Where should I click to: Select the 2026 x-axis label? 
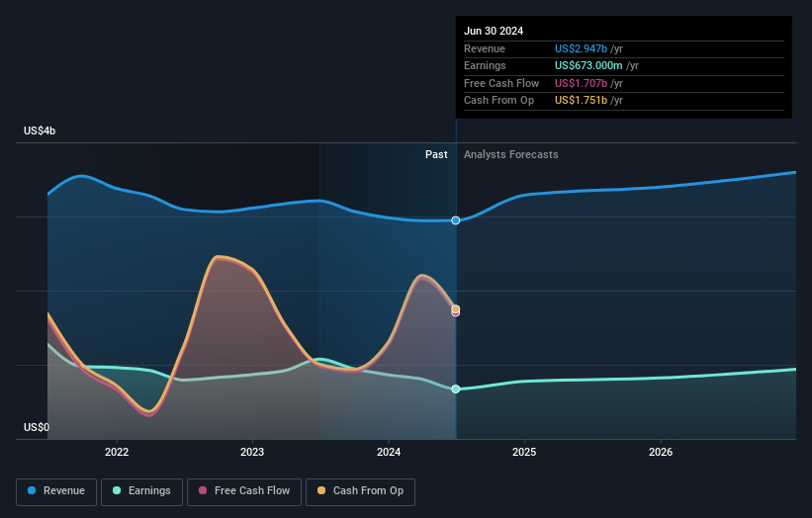click(x=661, y=452)
